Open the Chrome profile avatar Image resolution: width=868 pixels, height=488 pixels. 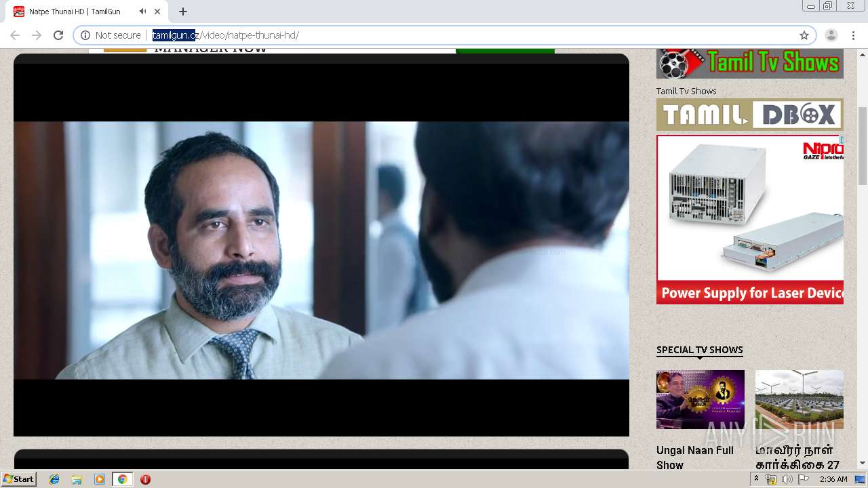click(831, 35)
